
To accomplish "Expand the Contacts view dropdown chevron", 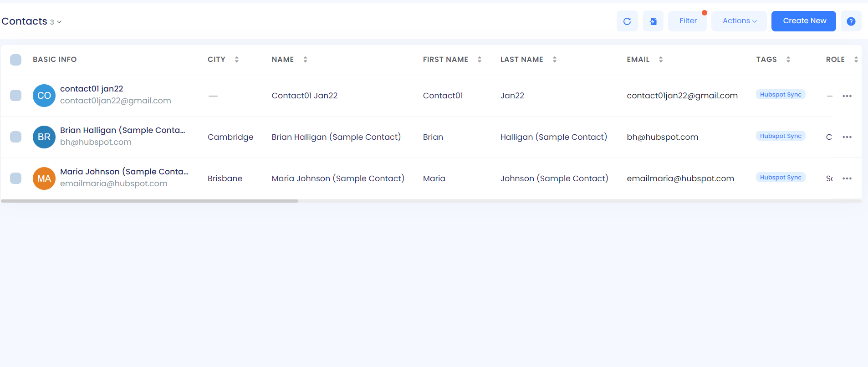I will point(59,22).
